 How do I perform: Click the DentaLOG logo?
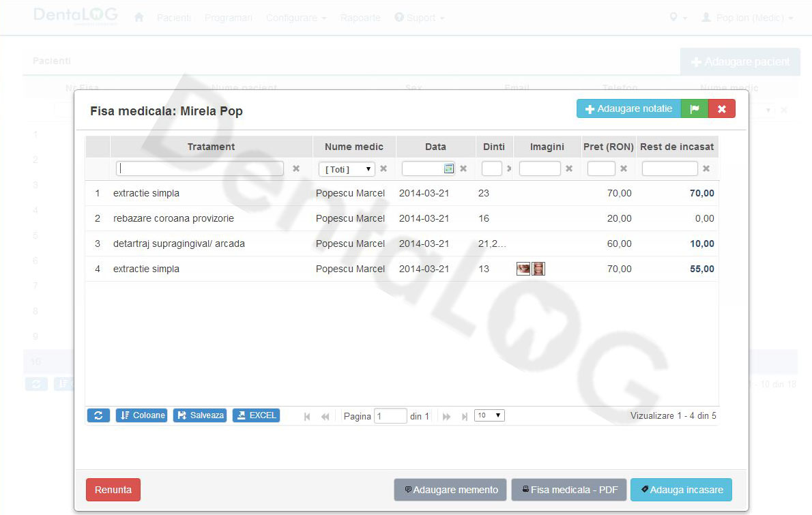(76, 16)
